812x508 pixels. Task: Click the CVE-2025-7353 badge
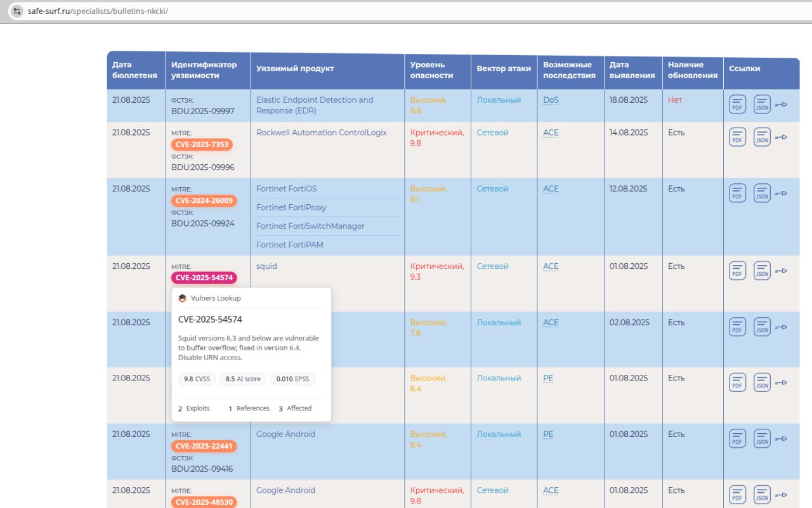202,145
